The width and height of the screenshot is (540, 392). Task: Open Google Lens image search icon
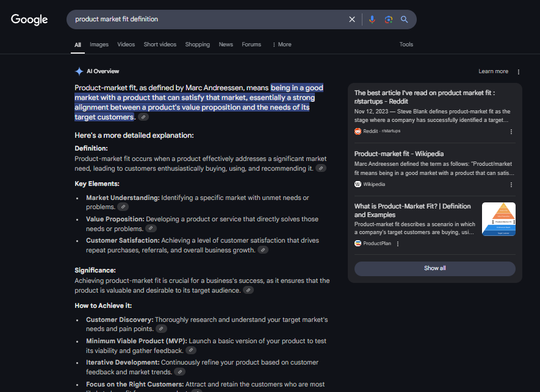[389, 20]
